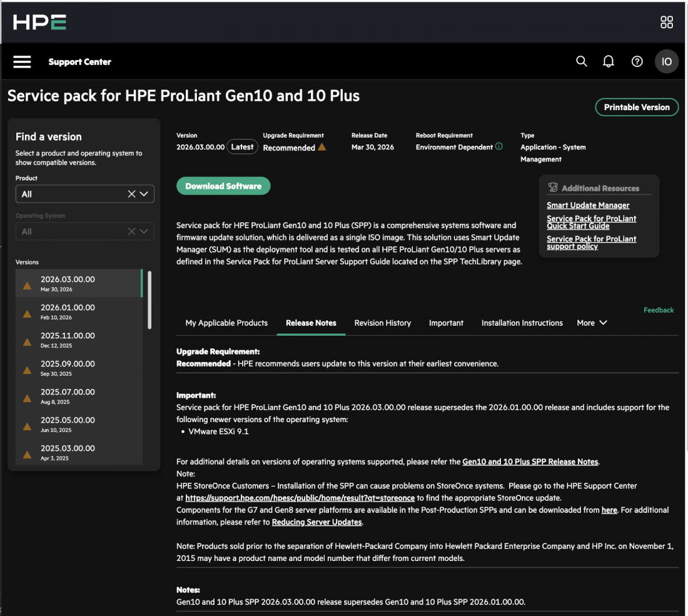Open the Smart Update Manager link
The height and width of the screenshot is (616, 688).
(587, 205)
